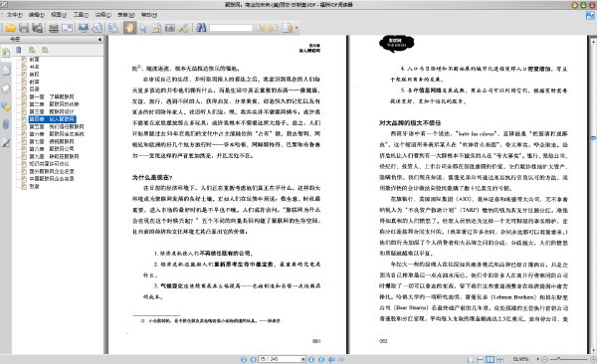Click the Snapshot camera tool
Image resolution: width=597 pixels, height=364 pixels.
pos(170,28)
